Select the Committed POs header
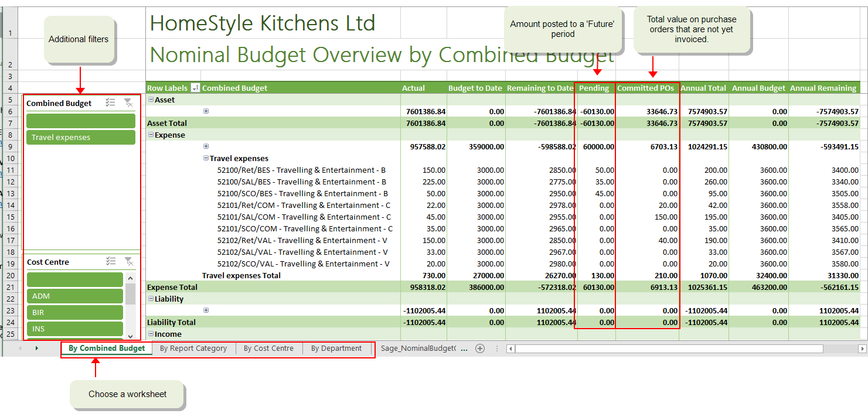This screenshot has height=417, width=868. (x=646, y=88)
